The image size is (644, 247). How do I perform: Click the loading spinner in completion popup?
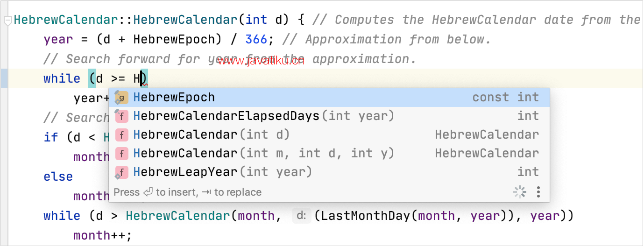click(x=520, y=192)
